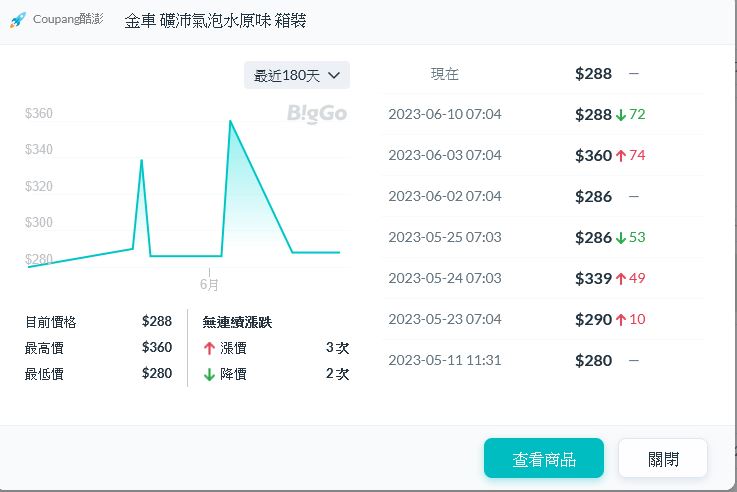Click the 現在 current price row

(543, 74)
